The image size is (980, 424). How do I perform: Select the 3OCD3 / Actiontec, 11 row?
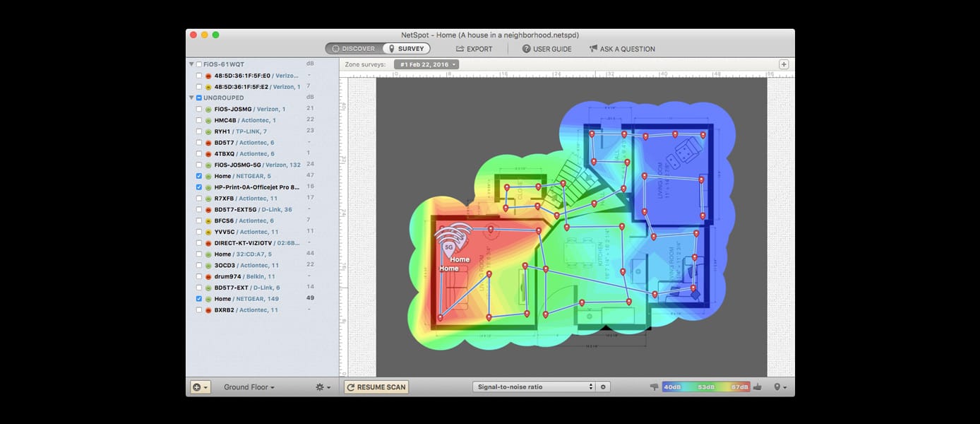point(262,265)
